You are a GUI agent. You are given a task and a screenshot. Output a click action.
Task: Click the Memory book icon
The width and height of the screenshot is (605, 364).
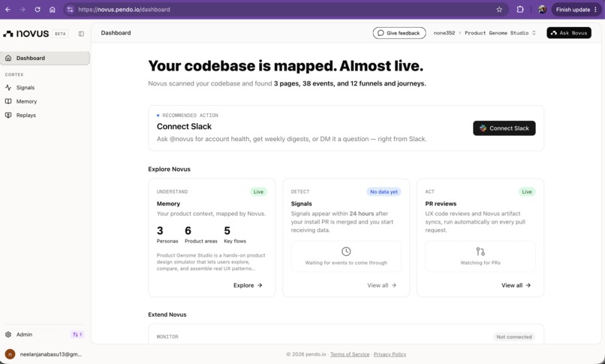click(x=8, y=101)
